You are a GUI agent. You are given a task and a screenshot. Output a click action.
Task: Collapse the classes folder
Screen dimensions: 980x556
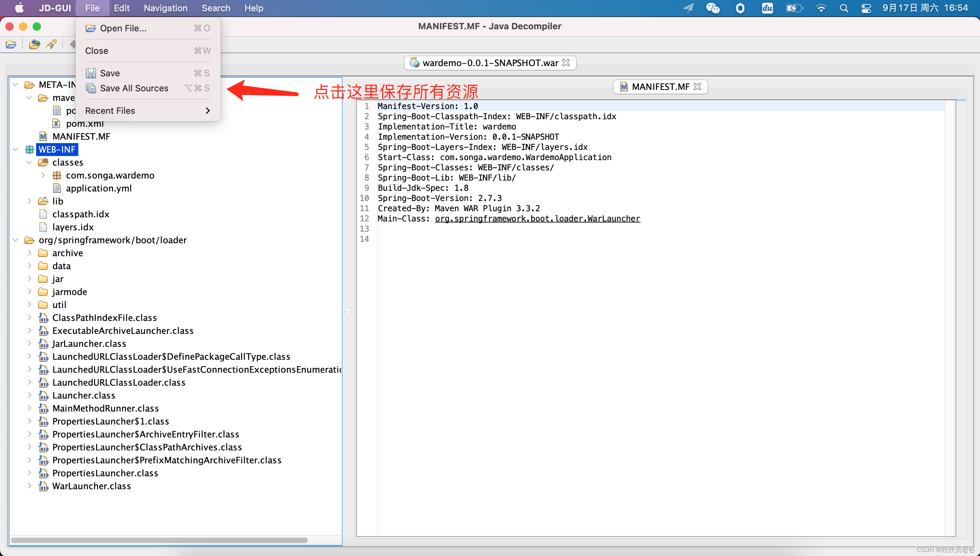(x=29, y=163)
